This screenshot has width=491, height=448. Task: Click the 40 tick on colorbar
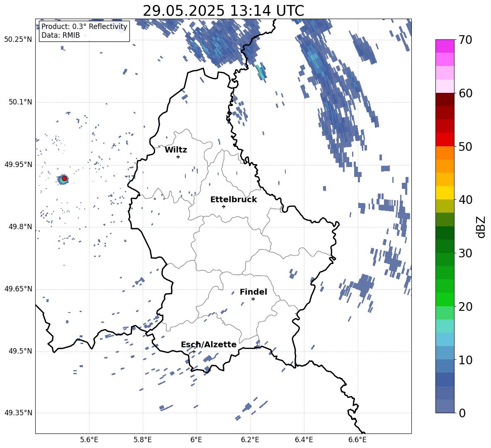(x=466, y=200)
